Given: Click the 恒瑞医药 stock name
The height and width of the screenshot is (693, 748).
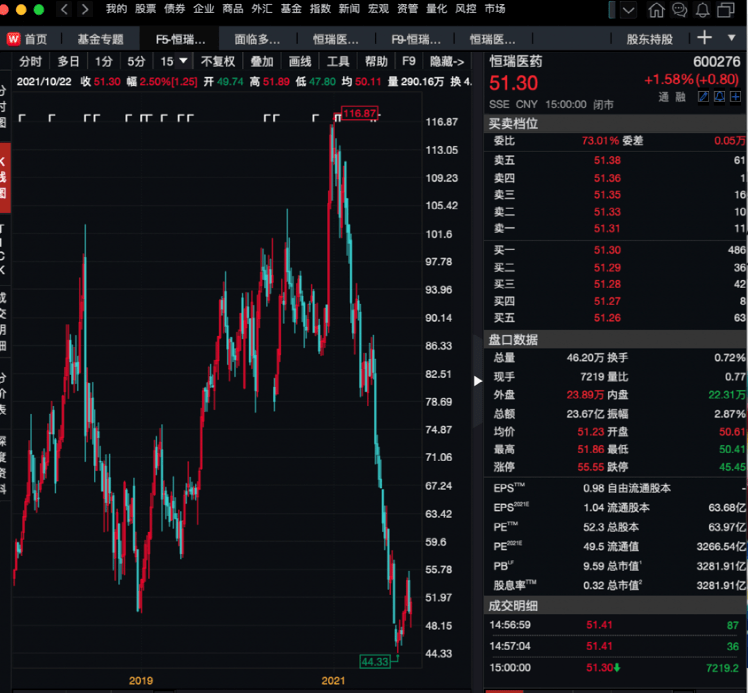Looking at the screenshot, I should point(516,61).
